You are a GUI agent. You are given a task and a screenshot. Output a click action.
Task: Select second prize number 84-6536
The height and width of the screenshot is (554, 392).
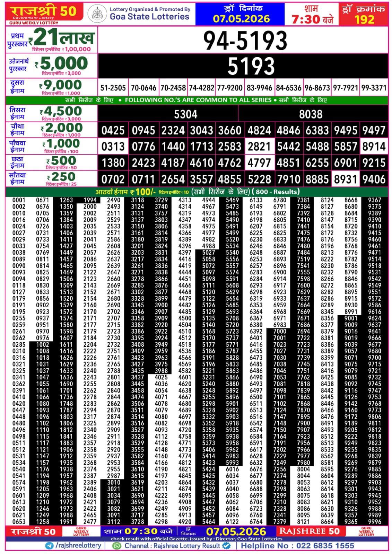tap(289, 88)
